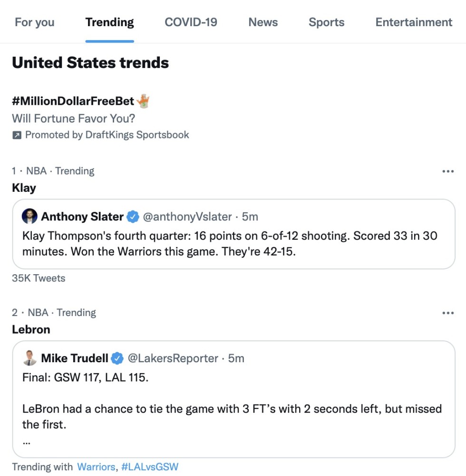Image resolution: width=466 pixels, height=476 pixels.
Task: Click the Warriors trending link
Action: pyautogui.click(x=96, y=466)
